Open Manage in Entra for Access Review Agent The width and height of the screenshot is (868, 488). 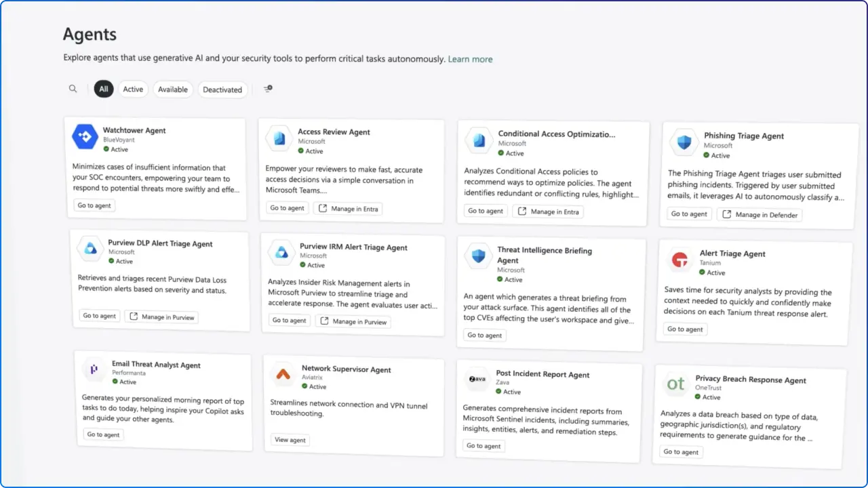(x=348, y=208)
